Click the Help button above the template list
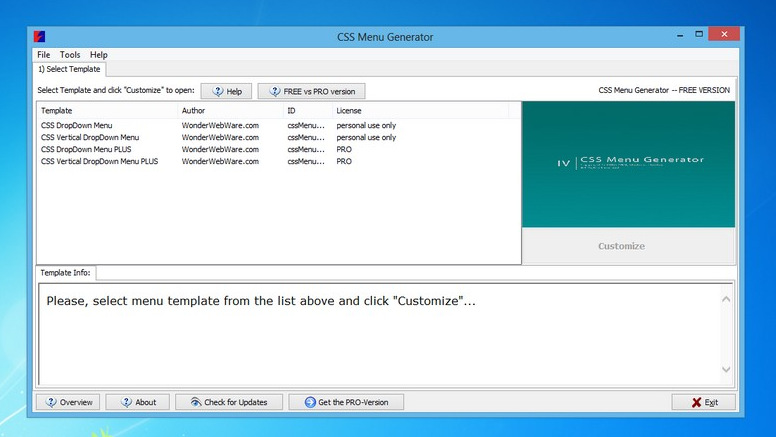The image size is (776, 437). [226, 91]
